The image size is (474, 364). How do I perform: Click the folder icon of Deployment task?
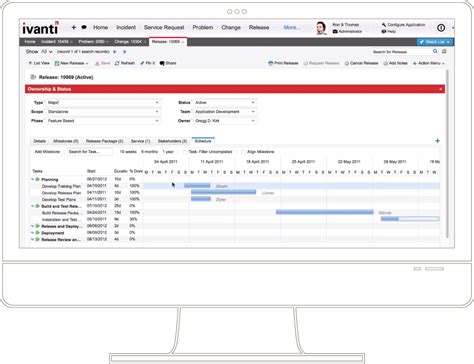tap(38, 233)
